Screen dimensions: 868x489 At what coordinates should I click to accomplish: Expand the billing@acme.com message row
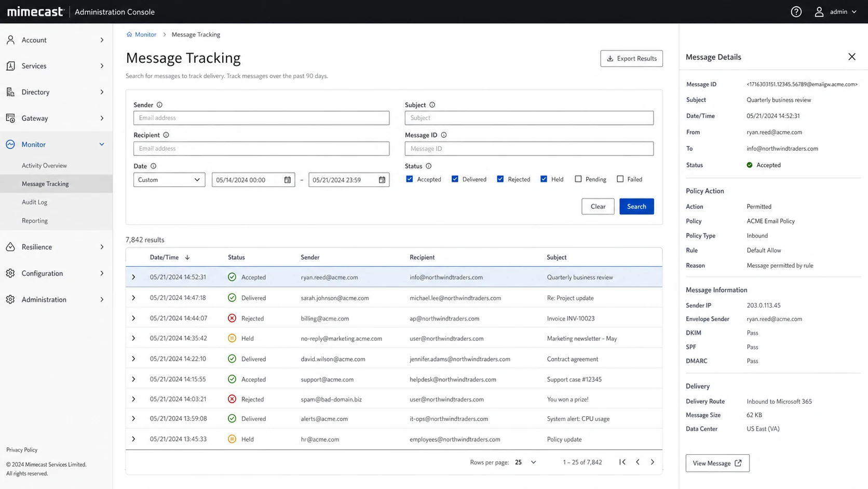pyautogui.click(x=133, y=318)
